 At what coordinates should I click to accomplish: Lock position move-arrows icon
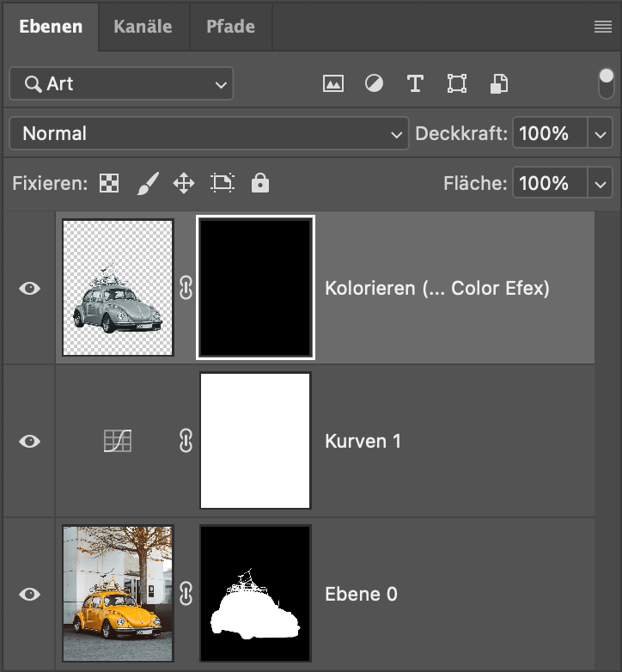(184, 183)
